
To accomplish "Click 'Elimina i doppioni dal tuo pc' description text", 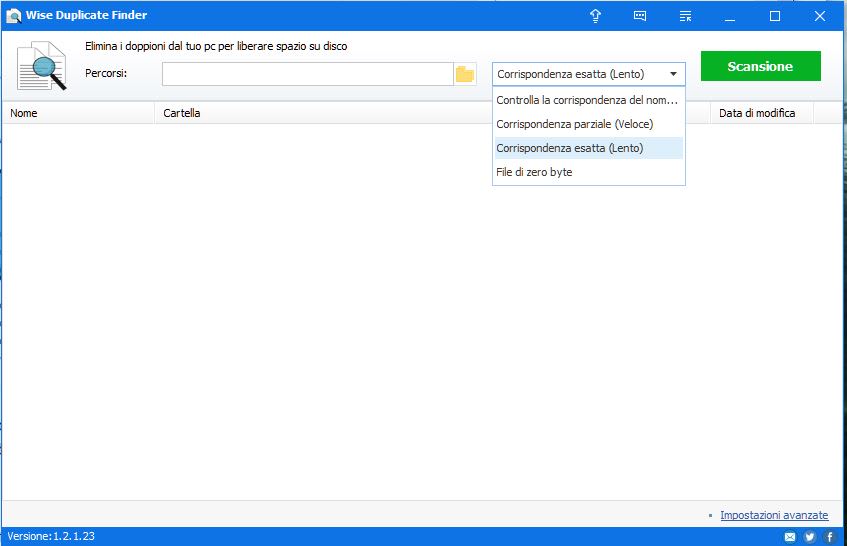I will [x=216, y=46].
